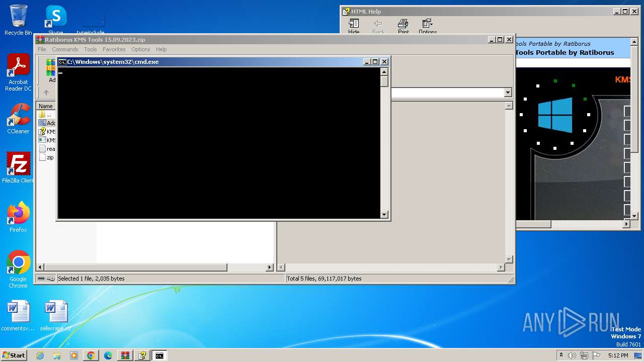Open Action Center flag icon

point(596,355)
